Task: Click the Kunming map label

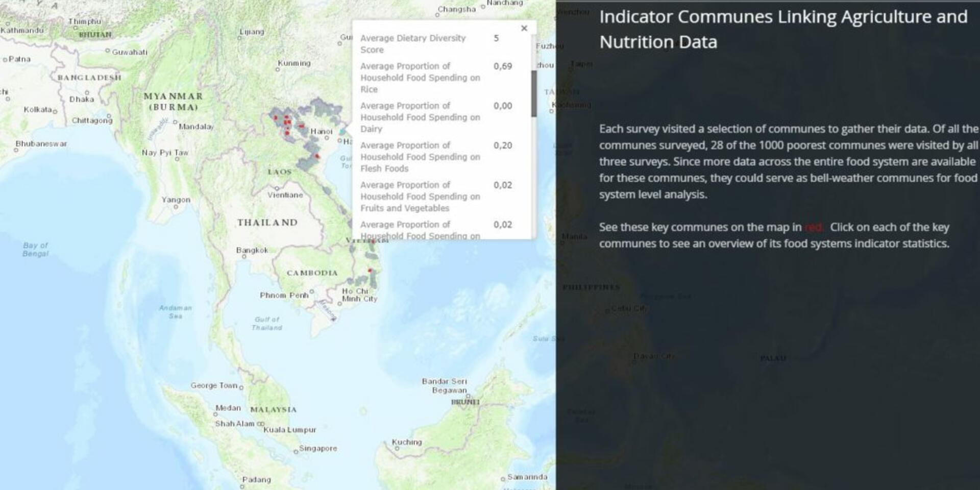Action: 294,63
